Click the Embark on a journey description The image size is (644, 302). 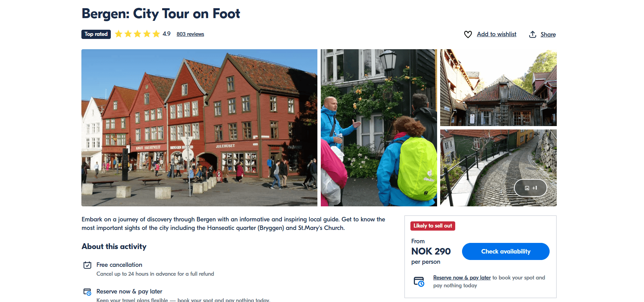[233, 224]
